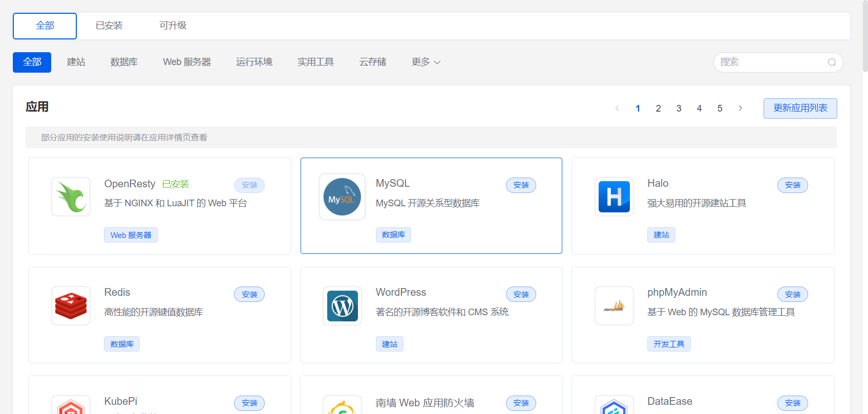
Task: Click the 南墙 Web firewall logo
Action: click(x=343, y=405)
